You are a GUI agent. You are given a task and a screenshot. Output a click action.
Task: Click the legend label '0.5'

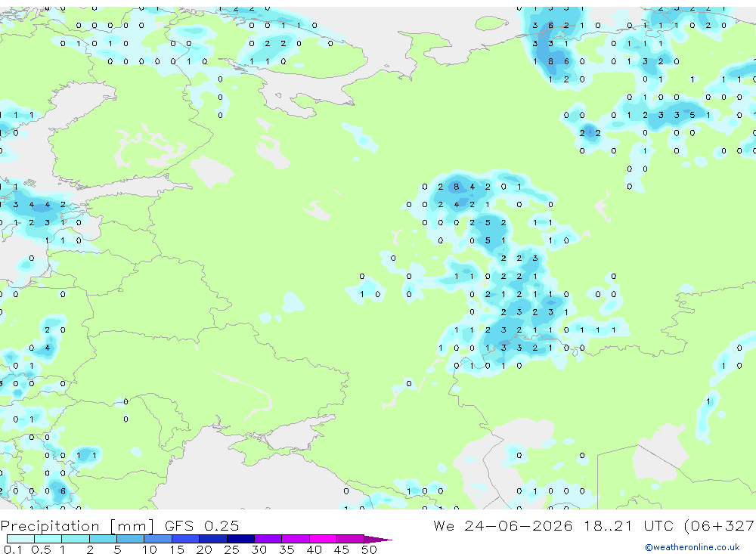pos(41,549)
